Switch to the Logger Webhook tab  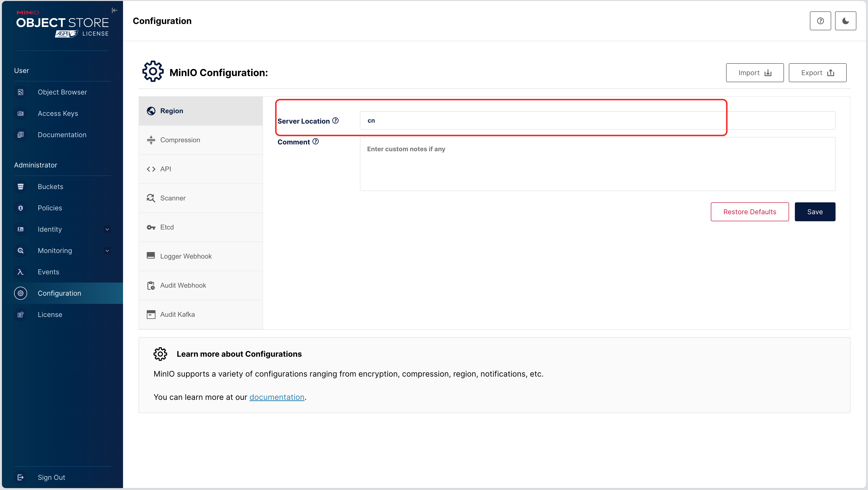(201, 256)
